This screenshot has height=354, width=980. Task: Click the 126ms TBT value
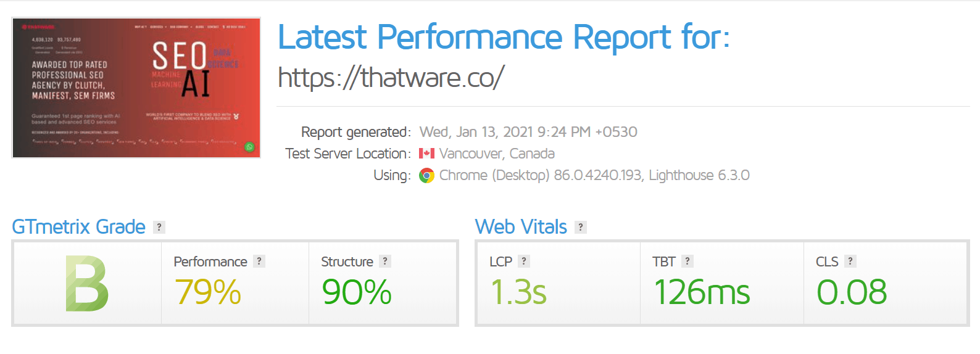point(702,292)
